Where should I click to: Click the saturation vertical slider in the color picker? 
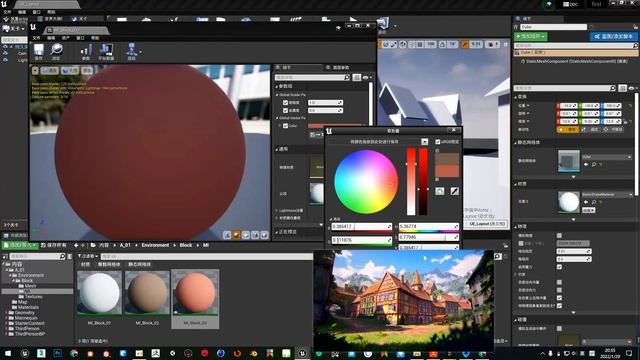411,182
